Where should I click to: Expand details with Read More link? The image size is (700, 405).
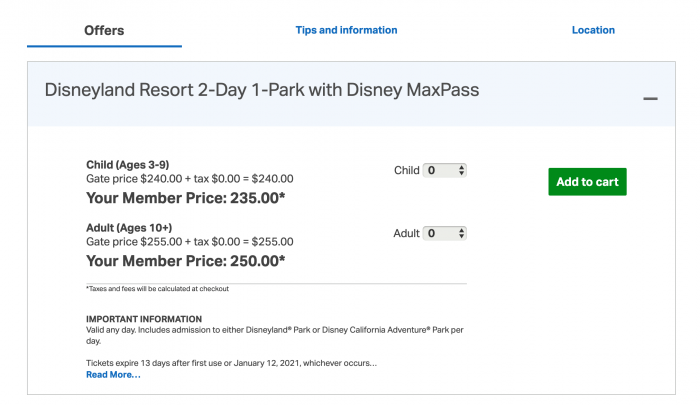(113, 375)
